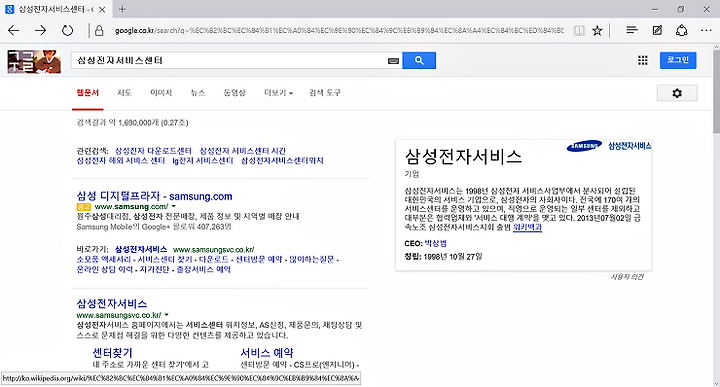Viewport: 720px width, 387px height.
Task: Switch to the 지도 tab
Action: 124,93
